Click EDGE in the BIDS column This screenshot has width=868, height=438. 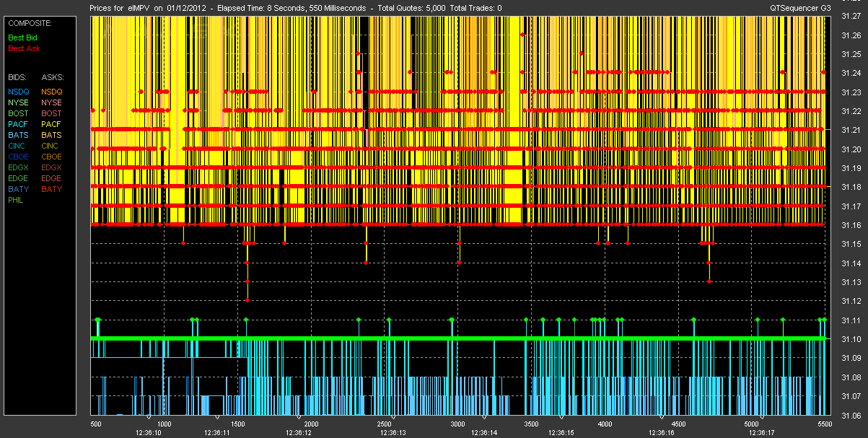[18, 178]
